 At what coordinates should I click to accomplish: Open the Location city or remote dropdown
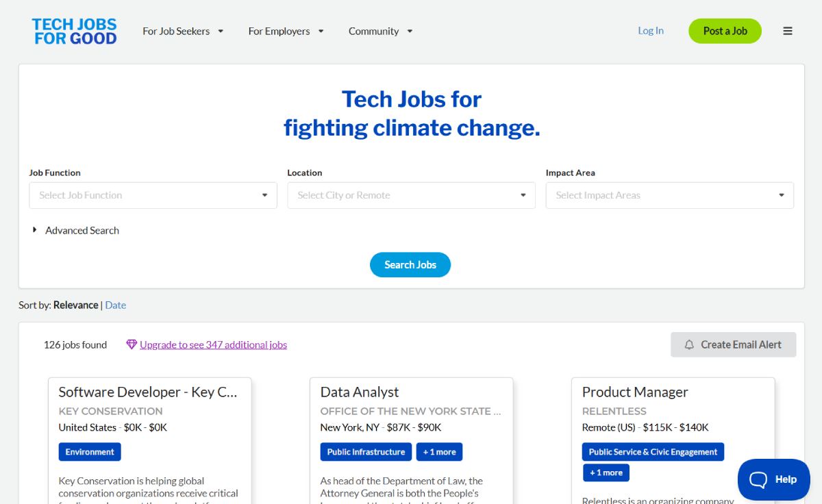[411, 195]
